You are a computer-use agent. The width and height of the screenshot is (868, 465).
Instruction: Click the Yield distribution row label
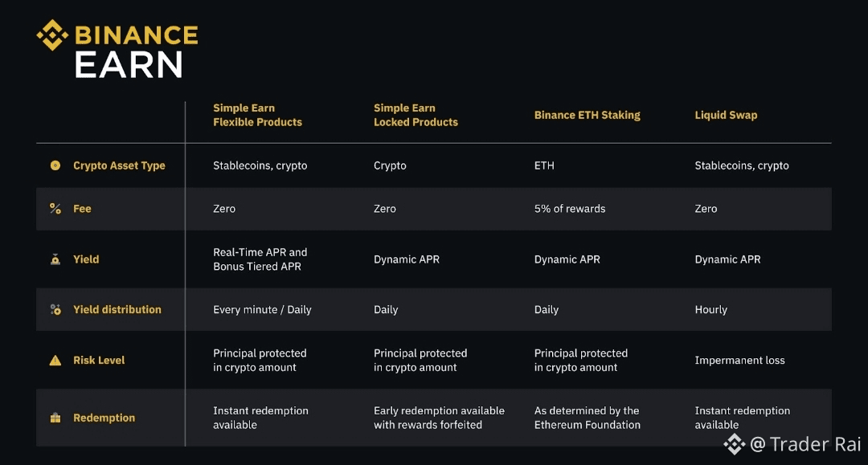click(117, 309)
